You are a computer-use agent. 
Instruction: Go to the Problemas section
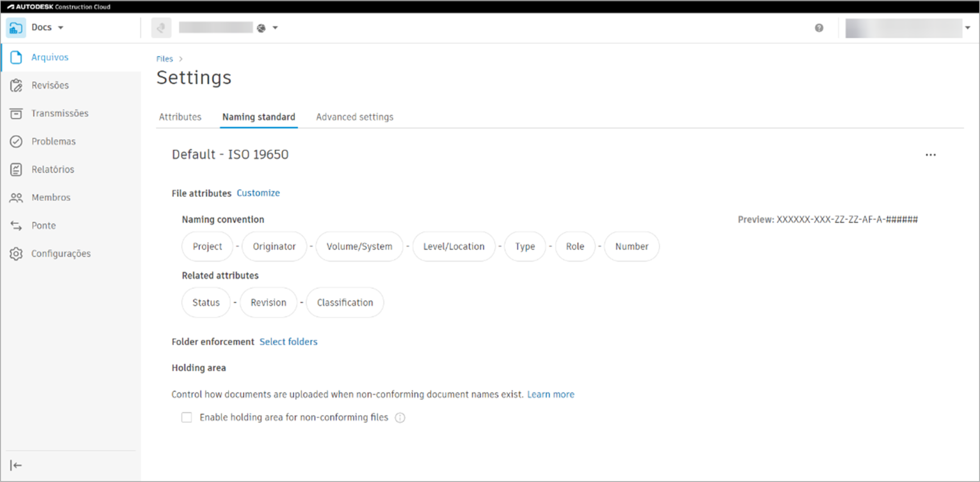click(x=54, y=141)
